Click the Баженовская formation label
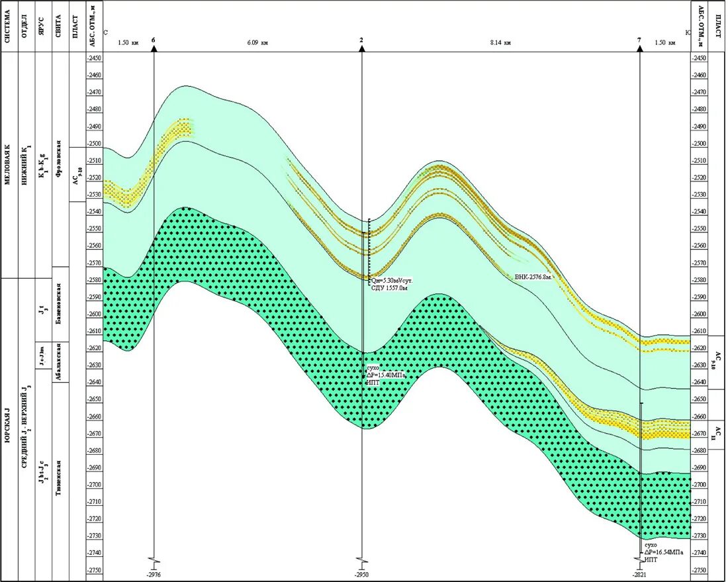Screen dimensions: 728x582 pos(59,303)
